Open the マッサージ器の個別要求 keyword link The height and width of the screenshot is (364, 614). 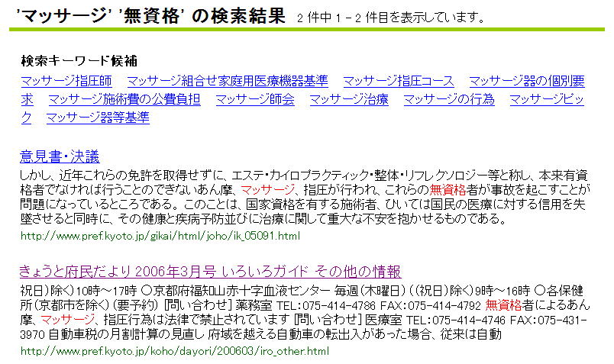[527, 82]
